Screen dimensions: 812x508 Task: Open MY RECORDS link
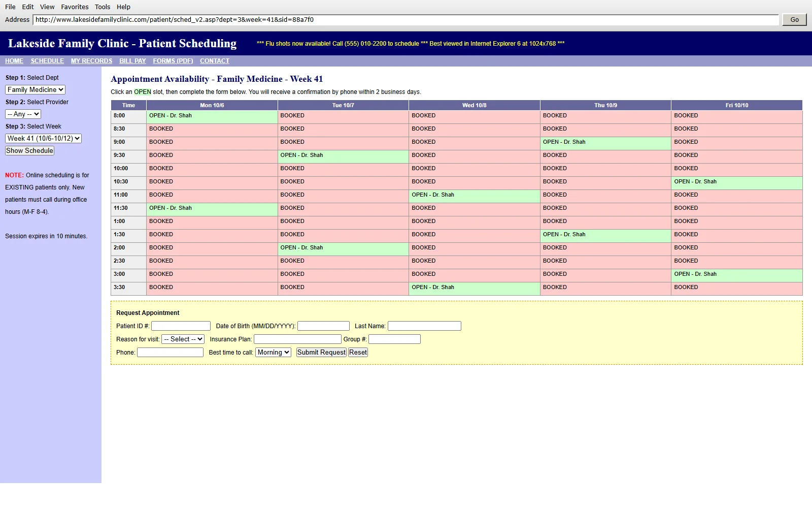click(91, 61)
